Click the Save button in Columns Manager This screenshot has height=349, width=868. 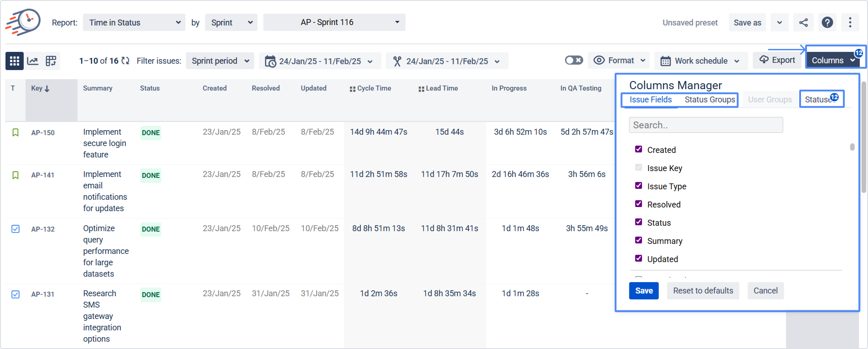(x=644, y=291)
